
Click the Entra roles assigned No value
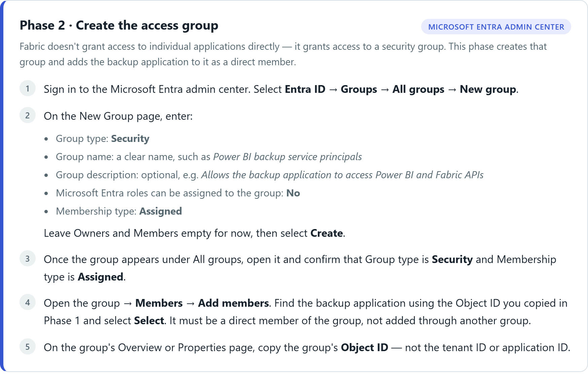point(293,193)
